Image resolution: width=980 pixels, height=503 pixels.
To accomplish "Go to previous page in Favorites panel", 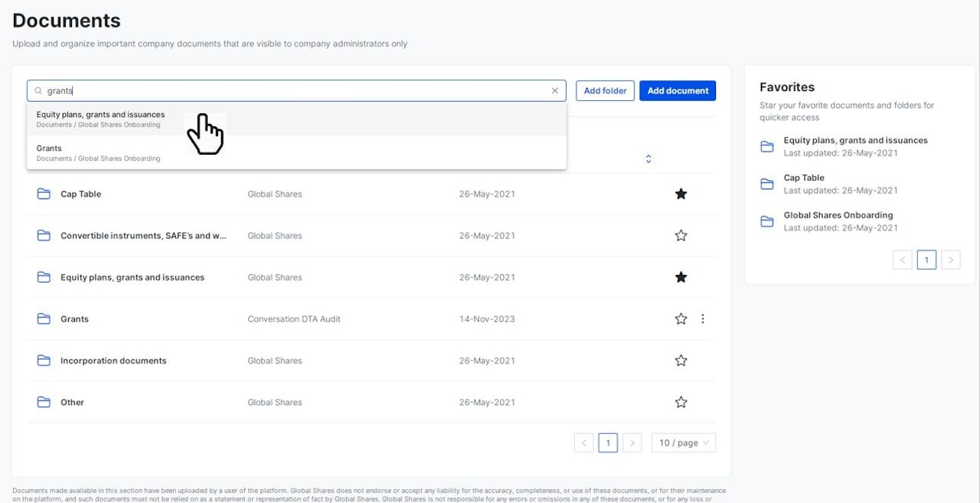I will (x=903, y=260).
